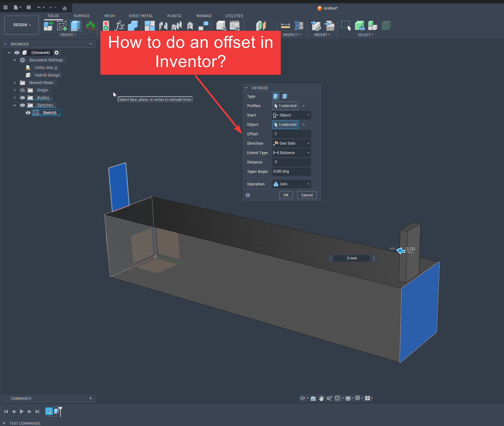Click the Insert Derive link icon
Viewport: 504px width, 426px height.
[x=316, y=26]
